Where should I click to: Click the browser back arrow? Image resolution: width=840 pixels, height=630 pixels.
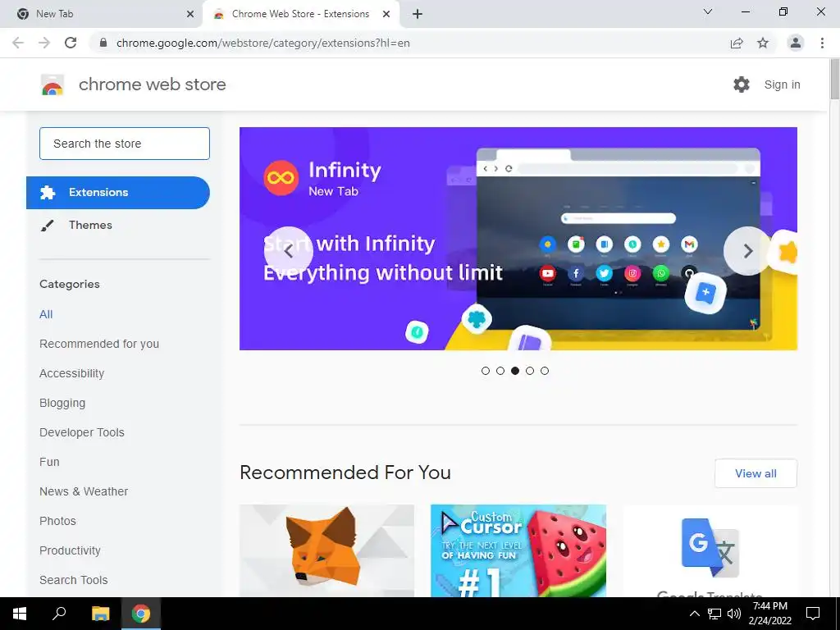(18, 43)
